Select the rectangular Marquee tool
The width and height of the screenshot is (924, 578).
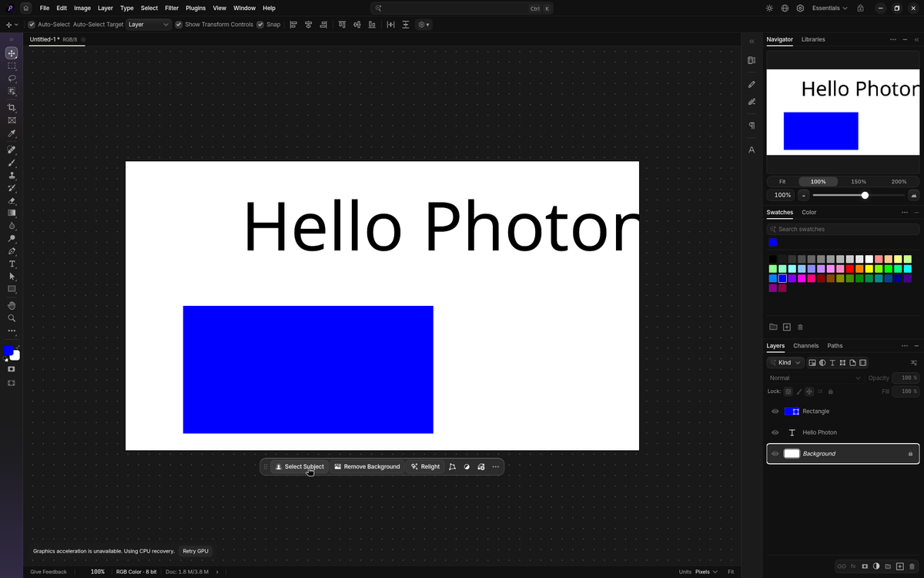point(12,66)
